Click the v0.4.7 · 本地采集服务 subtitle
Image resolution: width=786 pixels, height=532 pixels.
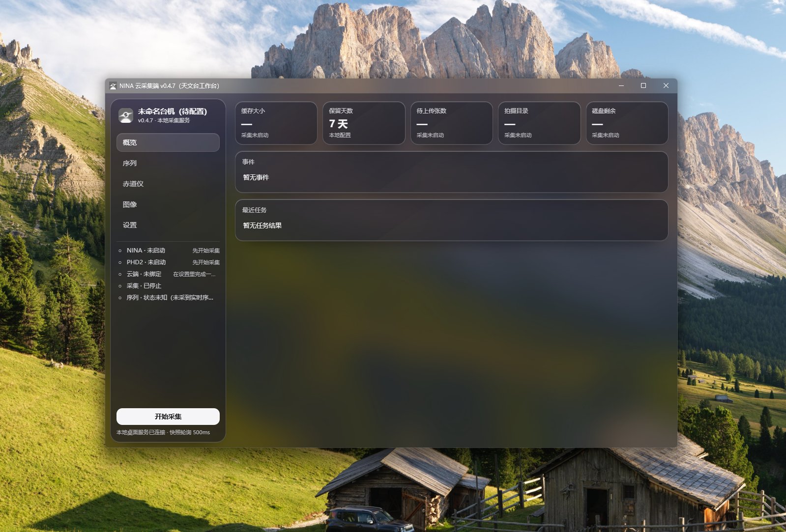click(164, 120)
